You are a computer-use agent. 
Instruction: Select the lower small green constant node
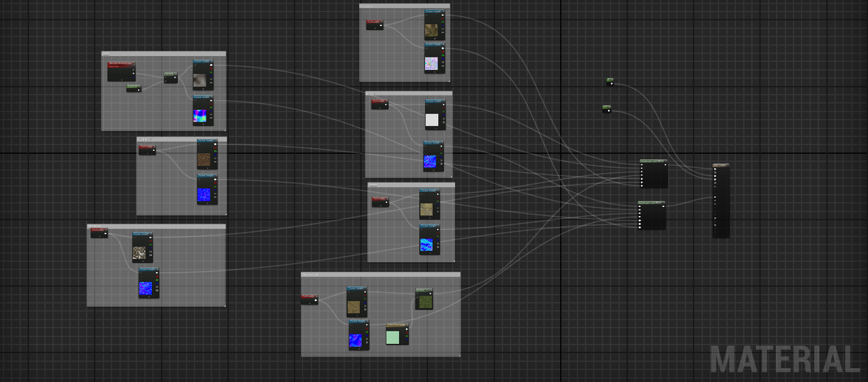pyautogui.click(x=606, y=109)
